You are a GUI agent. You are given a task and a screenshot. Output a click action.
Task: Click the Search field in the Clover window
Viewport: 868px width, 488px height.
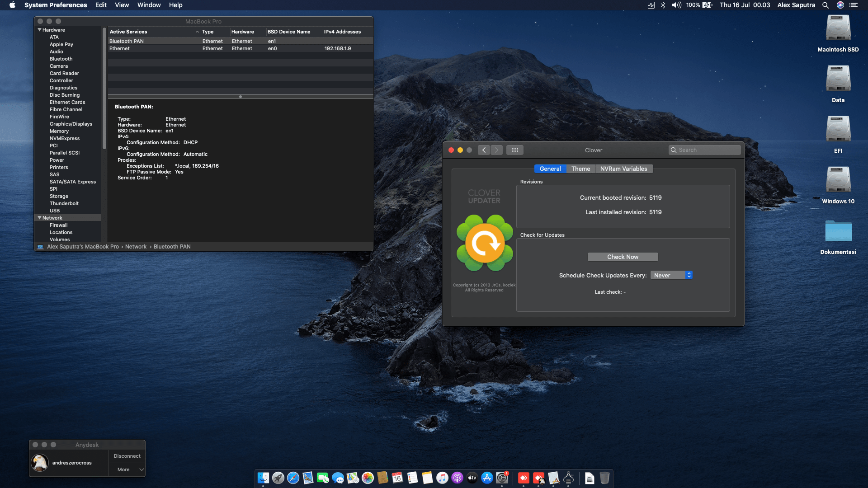[705, 150]
